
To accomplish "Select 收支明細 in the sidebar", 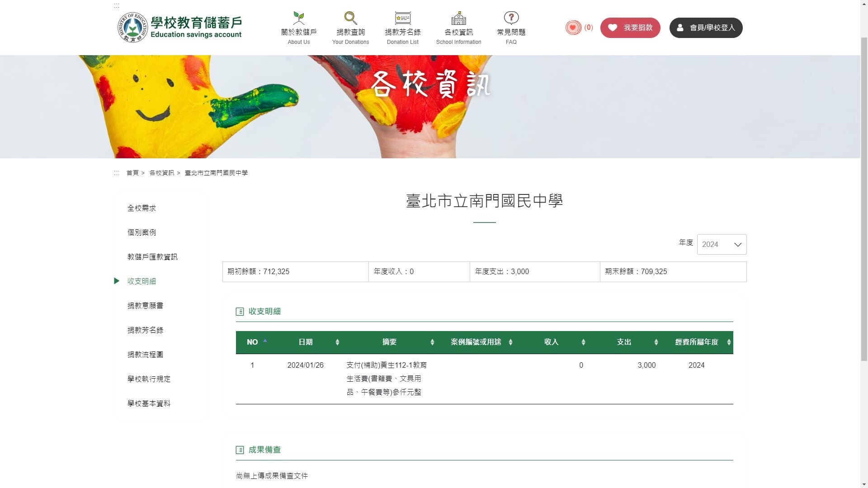I will [142, 281].
